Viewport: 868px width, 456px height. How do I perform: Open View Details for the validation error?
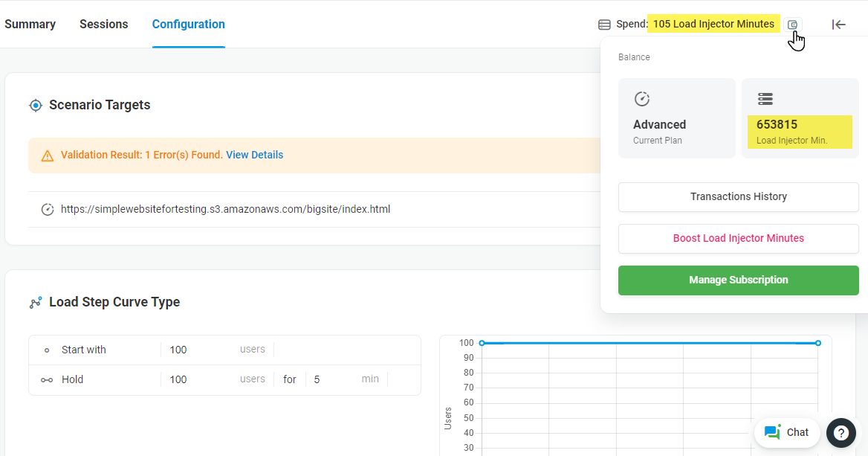click(x=255, y=155)
